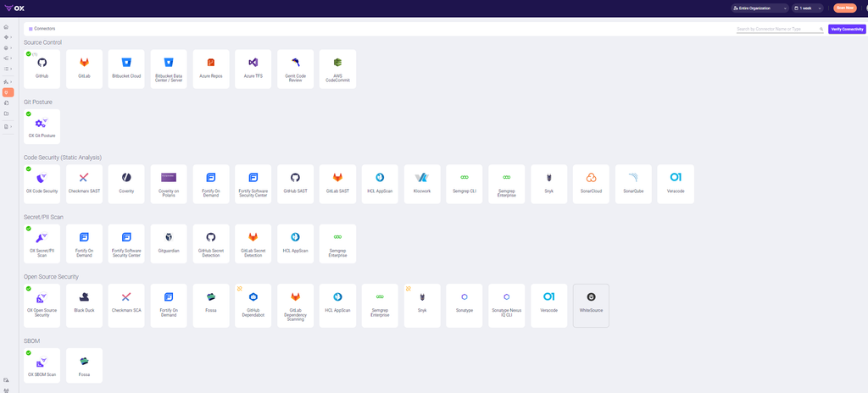Click the Open Source Security heading
The width and height of the screenshot is (868, 393).
point(51,277)
